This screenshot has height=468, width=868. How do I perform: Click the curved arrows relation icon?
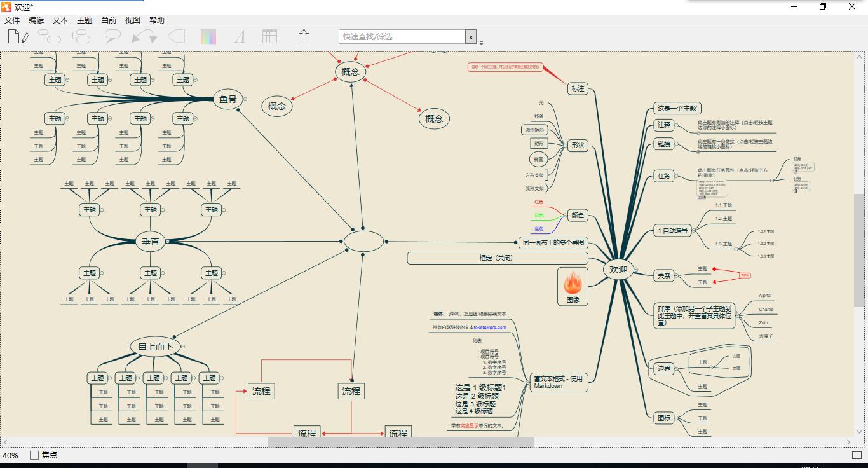click(144, 37)
